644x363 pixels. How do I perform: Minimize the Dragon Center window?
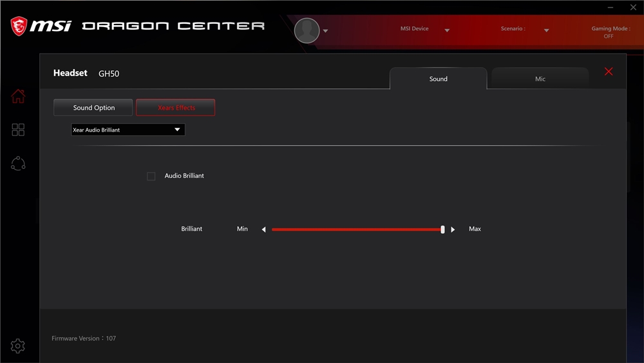(611, 7)
